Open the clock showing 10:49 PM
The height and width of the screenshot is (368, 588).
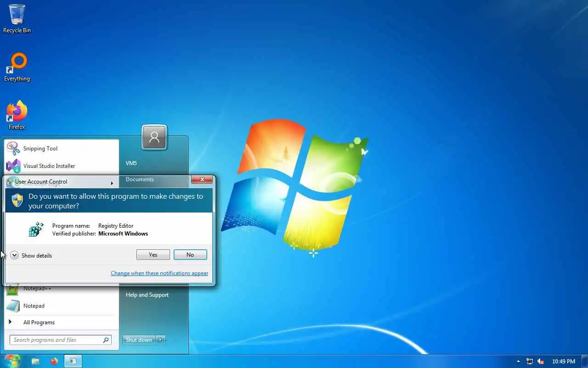click(564, 362)
